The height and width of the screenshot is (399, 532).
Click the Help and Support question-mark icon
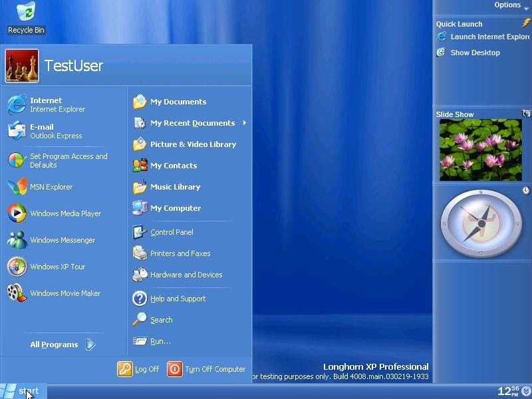140,299
